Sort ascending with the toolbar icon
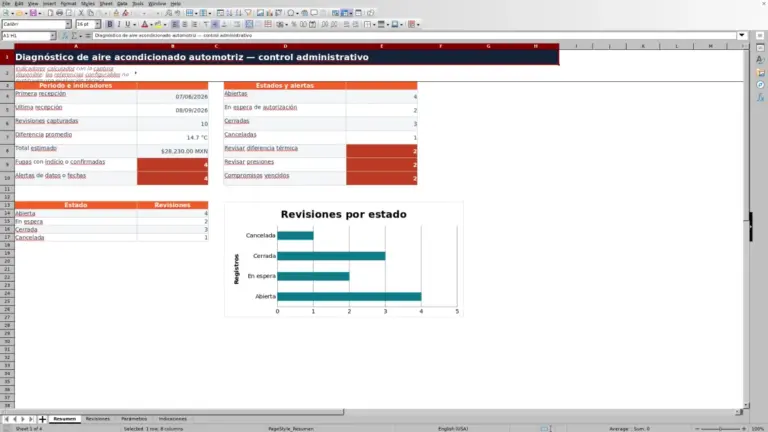 230,13
